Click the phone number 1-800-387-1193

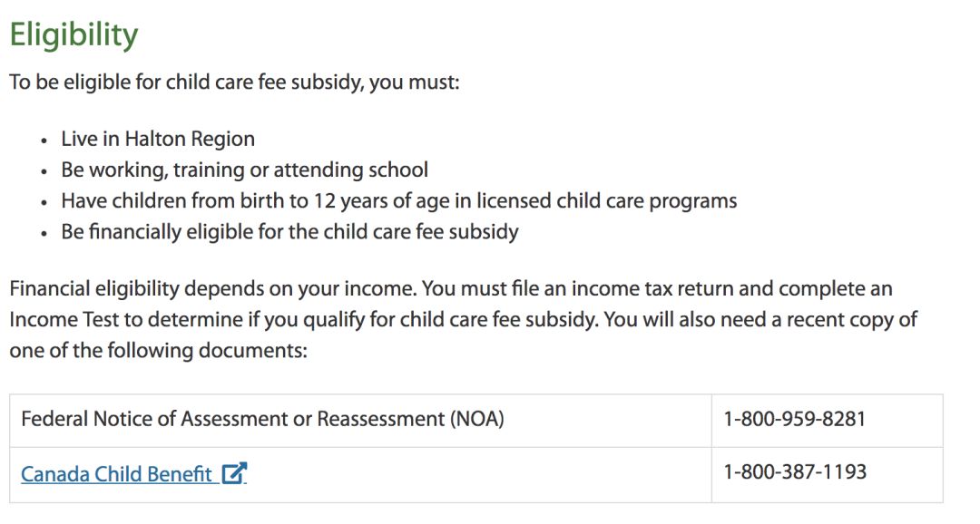(x=795, y=471)
